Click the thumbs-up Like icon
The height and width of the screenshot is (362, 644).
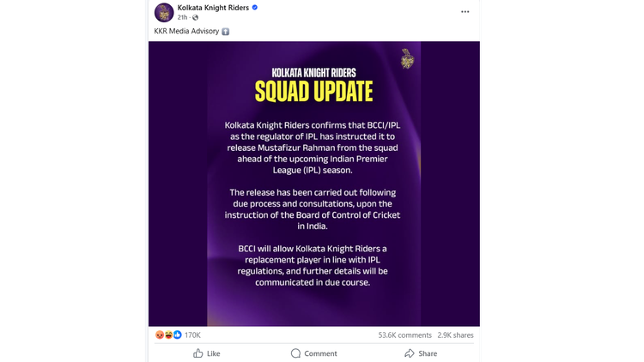[198, 353]
